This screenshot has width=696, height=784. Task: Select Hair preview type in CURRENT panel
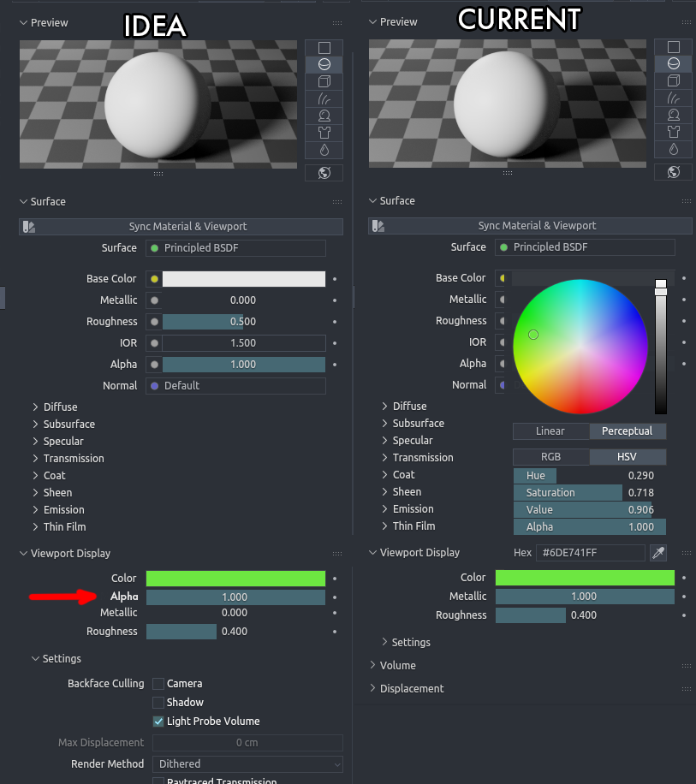(674, 98)
